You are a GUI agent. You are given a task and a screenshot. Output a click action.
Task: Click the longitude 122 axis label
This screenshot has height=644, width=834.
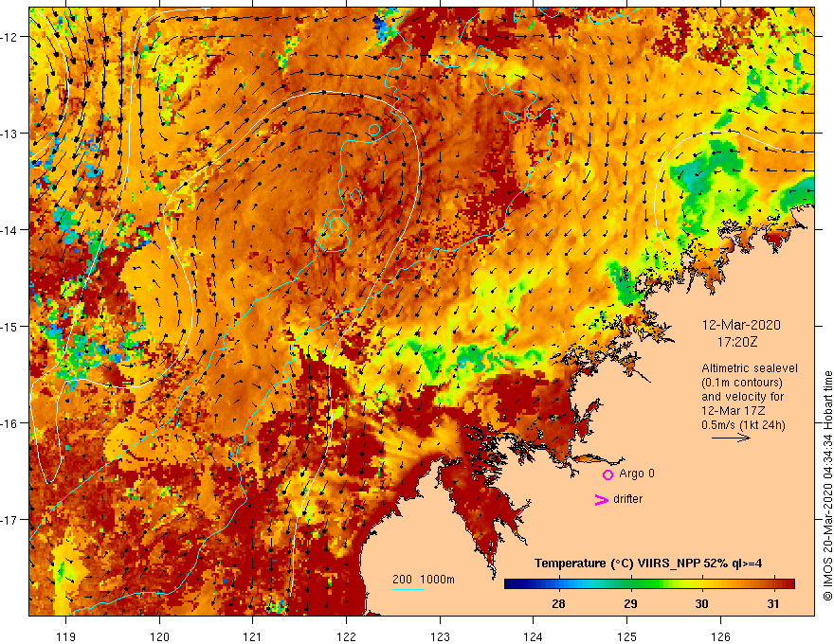[x=346, y=636]
